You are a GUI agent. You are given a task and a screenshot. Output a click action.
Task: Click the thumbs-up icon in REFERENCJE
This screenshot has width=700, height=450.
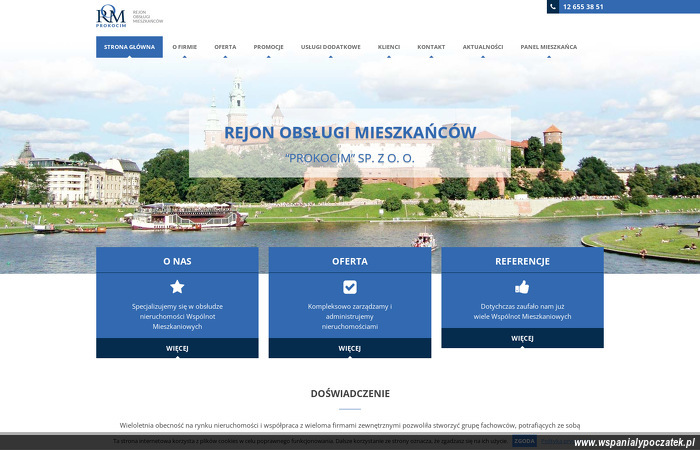pos(522,287)
